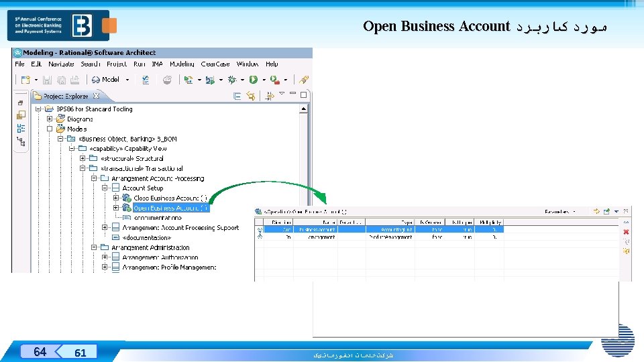
Task: Open the Edit menu
Action: point(36,64)
